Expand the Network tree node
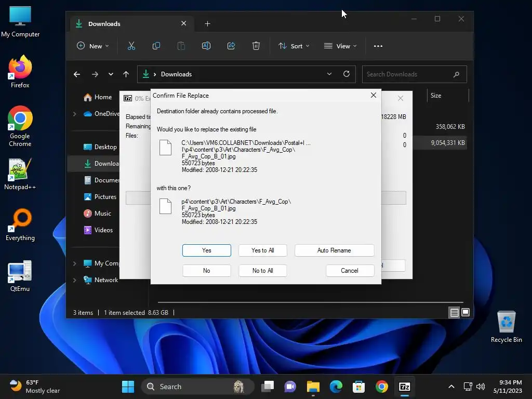Screen dimensions: 532x399 (75, 280)
